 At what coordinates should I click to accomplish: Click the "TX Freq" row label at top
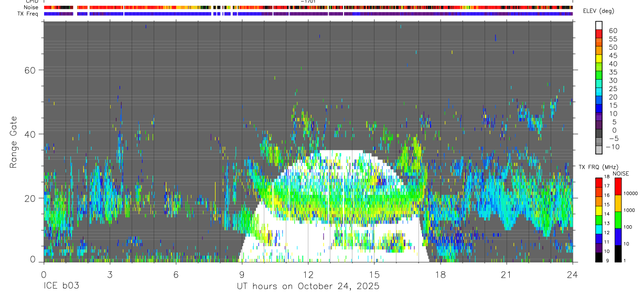28,14
